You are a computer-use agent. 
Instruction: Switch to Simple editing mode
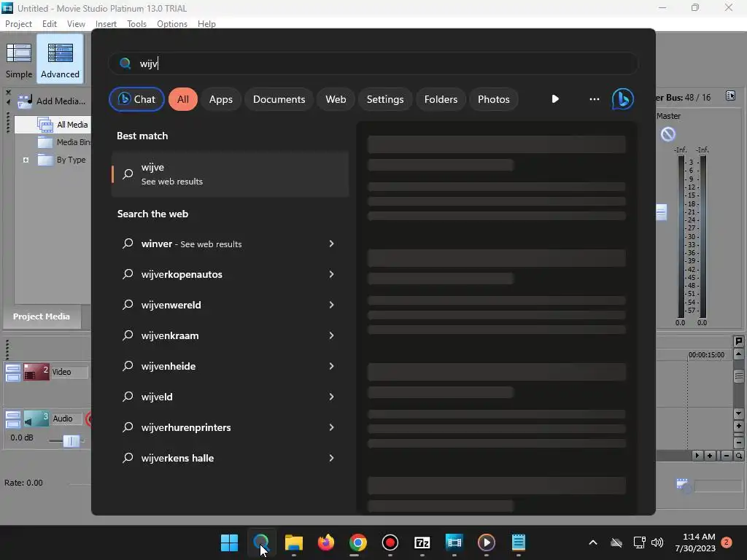coord(19,60)
